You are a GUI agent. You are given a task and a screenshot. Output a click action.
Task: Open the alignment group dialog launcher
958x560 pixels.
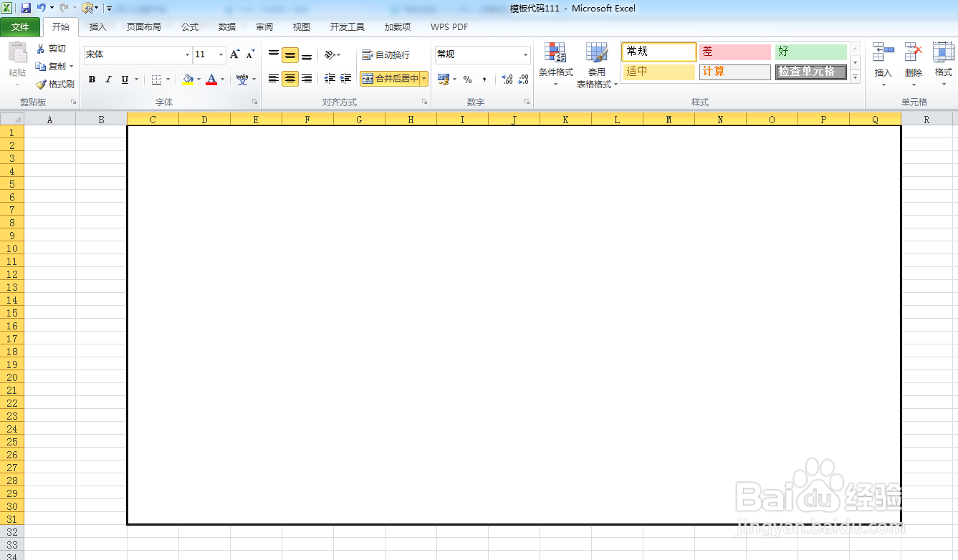coord(424,102)
